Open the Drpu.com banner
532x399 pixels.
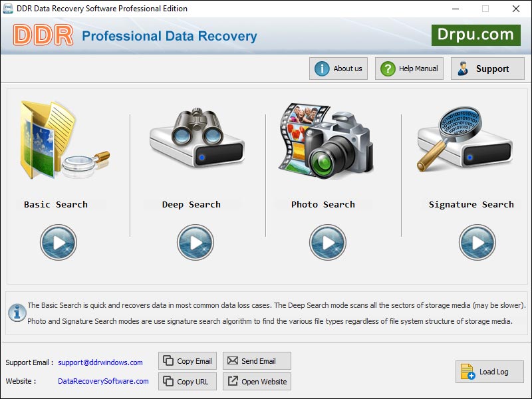click(477, 35)
